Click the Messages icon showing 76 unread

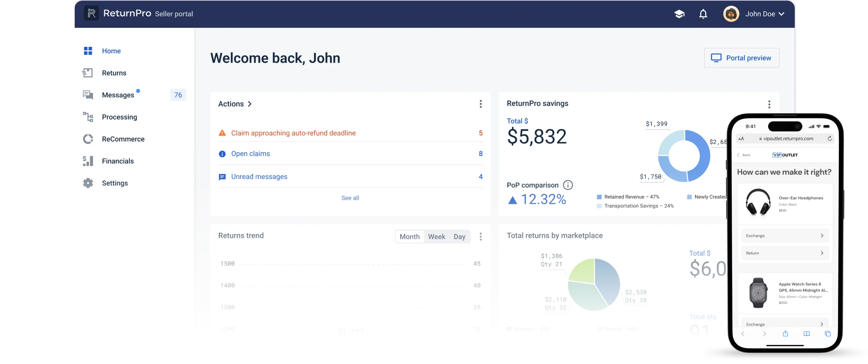(x=88, y=95)
